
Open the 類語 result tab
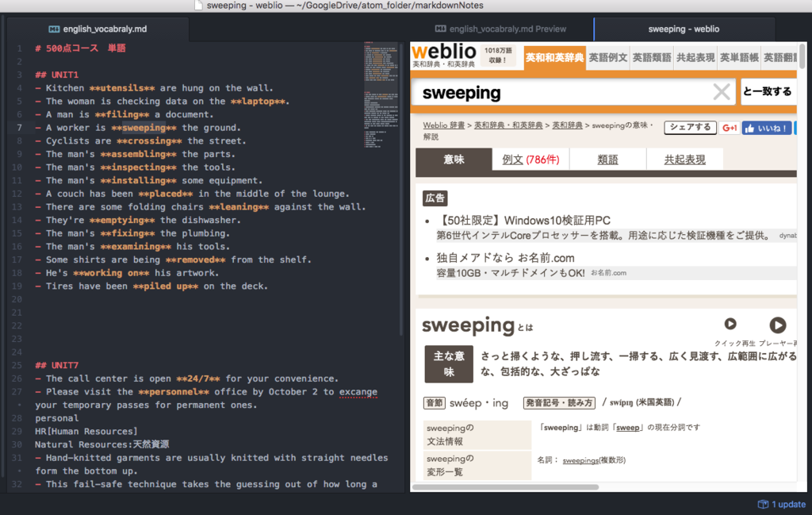[x=607, y=159]
